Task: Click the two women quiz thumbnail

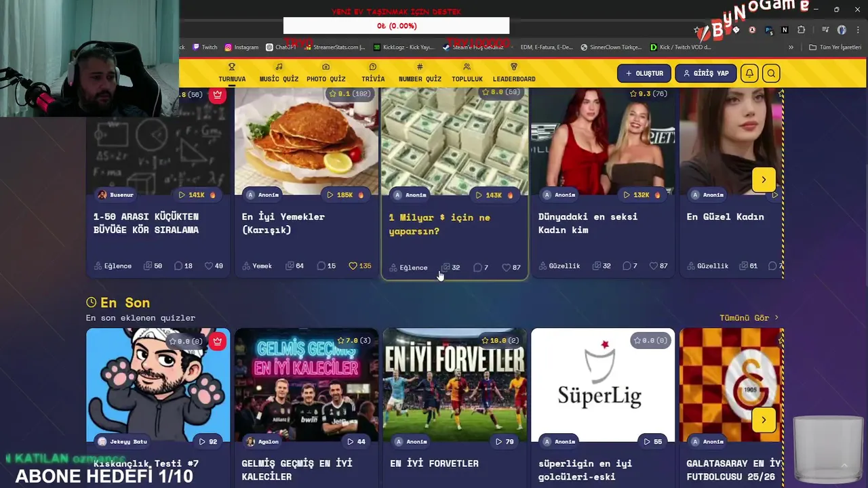Action: click(603, 142)
